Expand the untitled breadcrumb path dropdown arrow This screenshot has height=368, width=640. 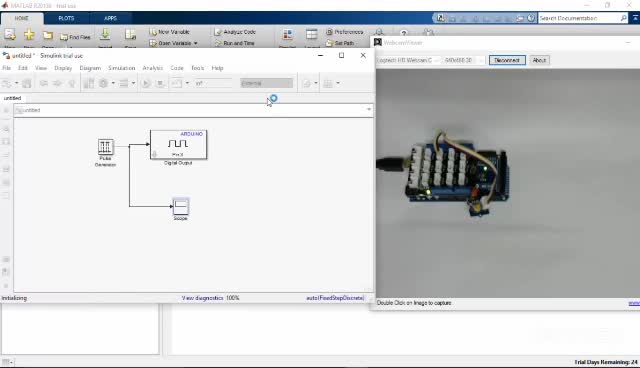369,110
